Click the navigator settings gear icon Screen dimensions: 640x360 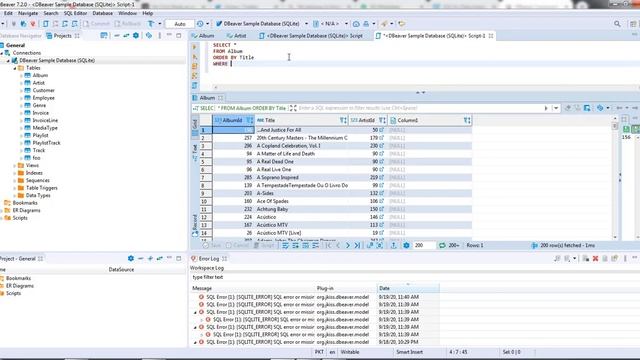point(136,36)
